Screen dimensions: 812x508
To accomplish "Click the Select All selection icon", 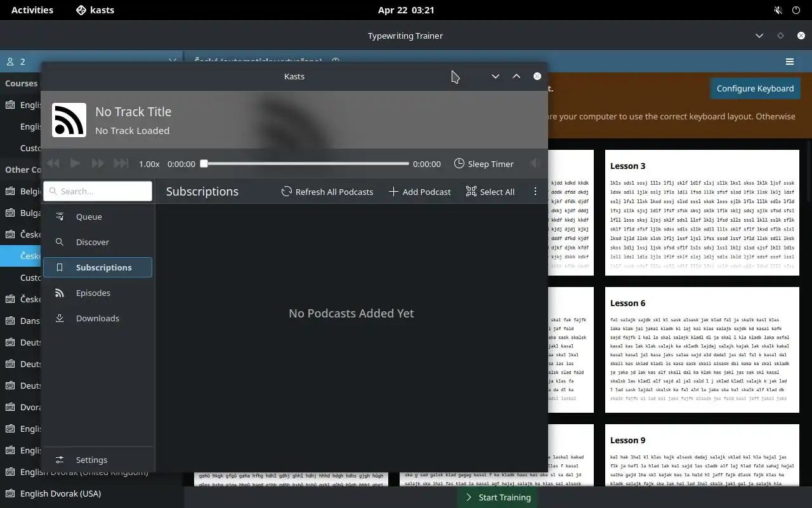I will point(471,192).
